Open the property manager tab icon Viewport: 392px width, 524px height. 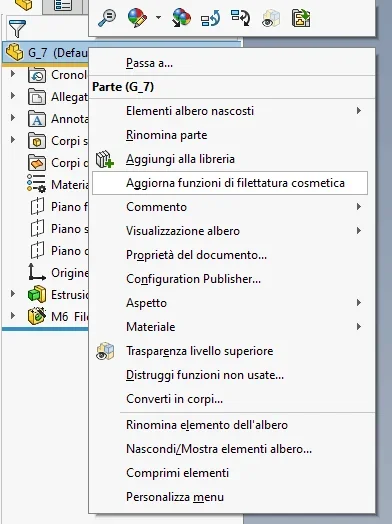pyautogui.click(x=63, y=5)
